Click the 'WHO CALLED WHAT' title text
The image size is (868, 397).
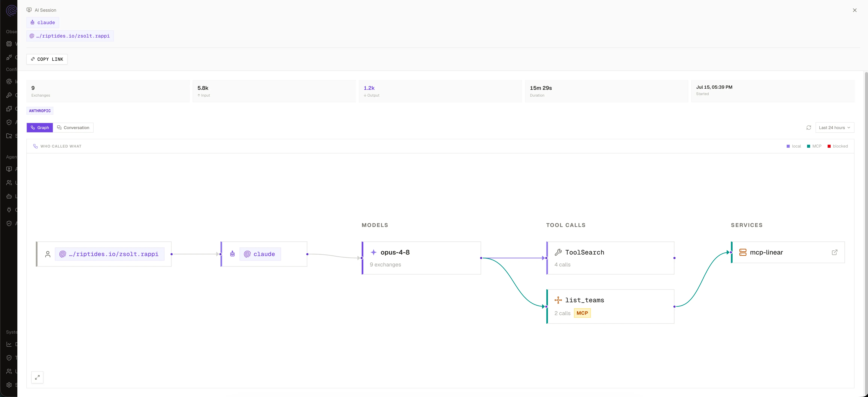(x=61, y=146)
